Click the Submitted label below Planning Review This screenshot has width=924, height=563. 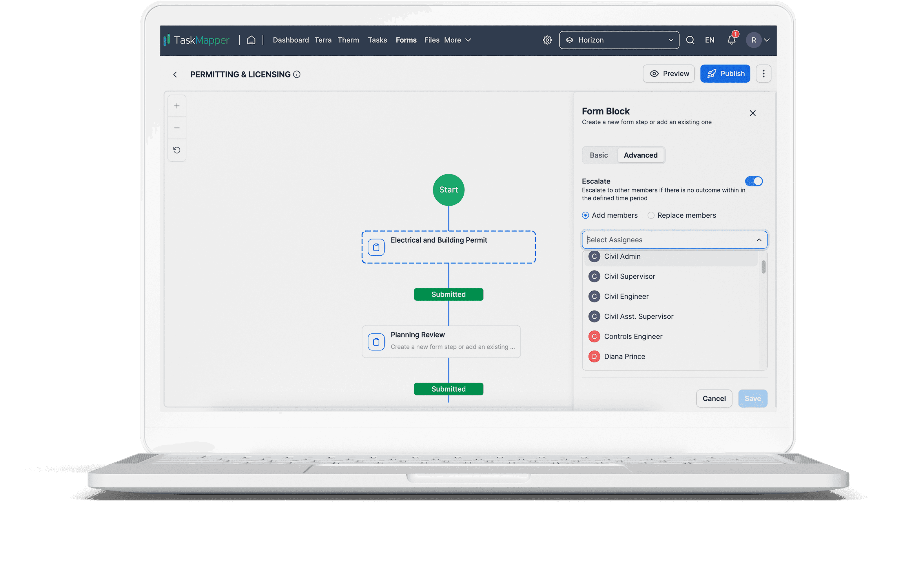click(449, 389)
